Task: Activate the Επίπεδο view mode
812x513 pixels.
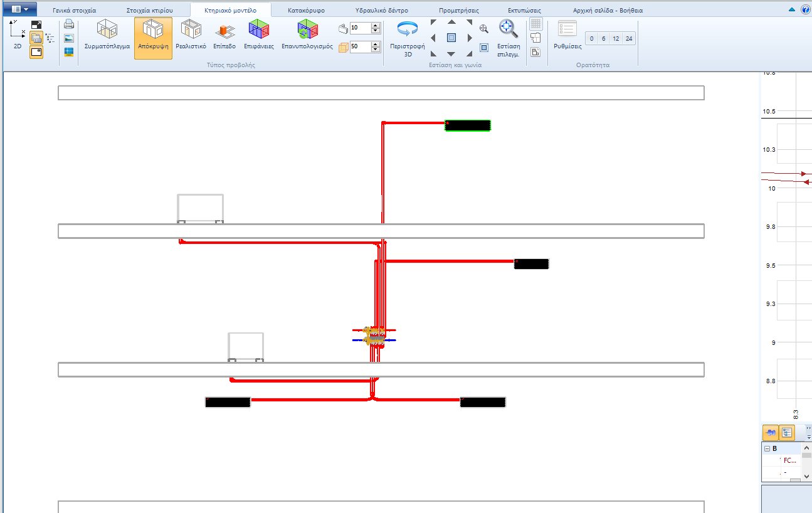Action: click(224, 36)
